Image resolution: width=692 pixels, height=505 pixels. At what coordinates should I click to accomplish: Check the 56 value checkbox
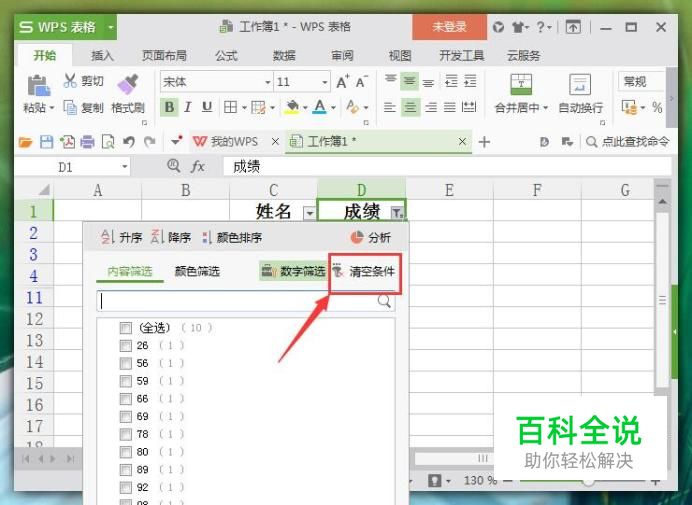pos(126,363)
